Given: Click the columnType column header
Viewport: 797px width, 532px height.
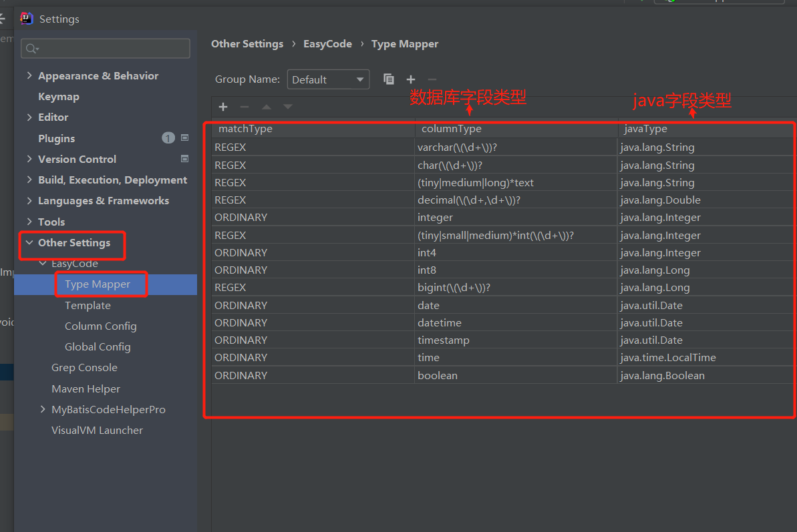Looking at the screenshot, I should pyautogui.click(x=516, y=129).
